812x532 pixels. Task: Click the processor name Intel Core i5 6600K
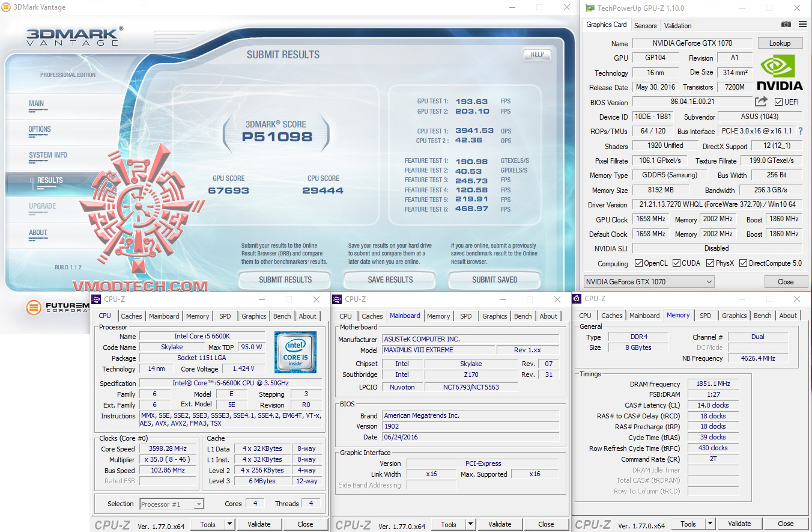(x=202, y=337)
